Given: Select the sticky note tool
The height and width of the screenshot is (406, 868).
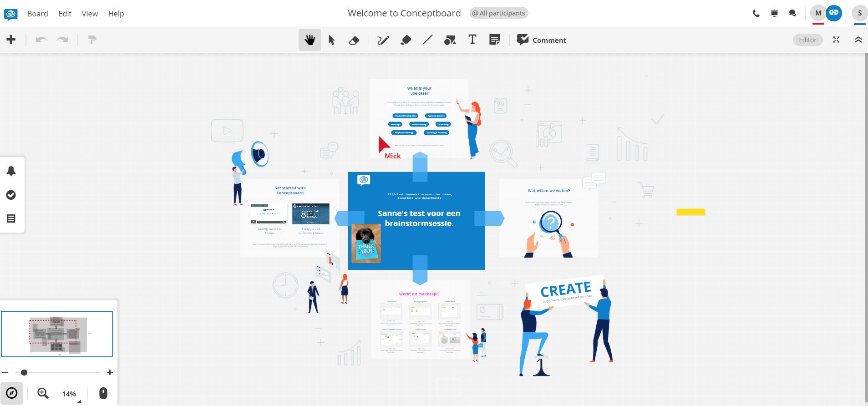Looking at the screenshot, I should [494, 40].
